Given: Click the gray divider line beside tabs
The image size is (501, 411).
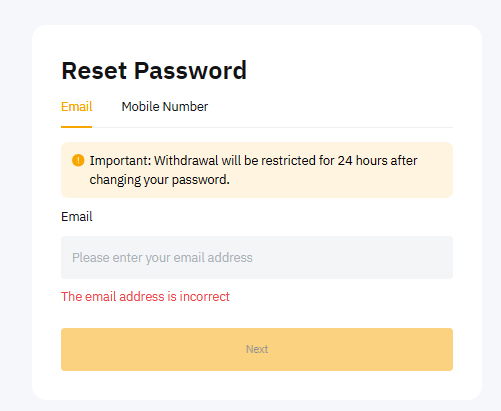Looking at the screenshot, I should (x=272, y=127).
